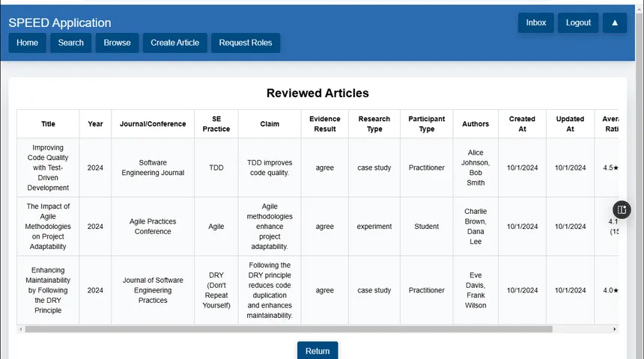Open Create Article in navigation
Image resolution: width=644 pixels, height=359 pixels.
174,43
